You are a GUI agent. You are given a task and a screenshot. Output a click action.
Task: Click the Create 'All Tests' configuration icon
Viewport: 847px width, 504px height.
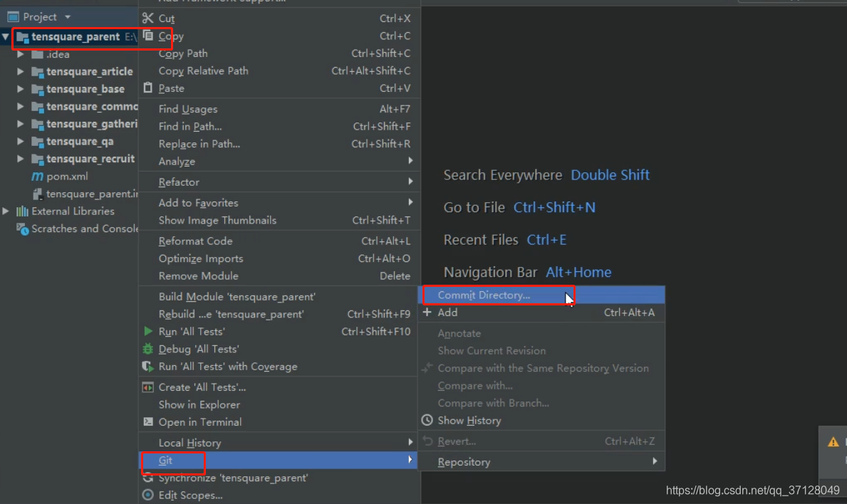[x=147, y=387]
